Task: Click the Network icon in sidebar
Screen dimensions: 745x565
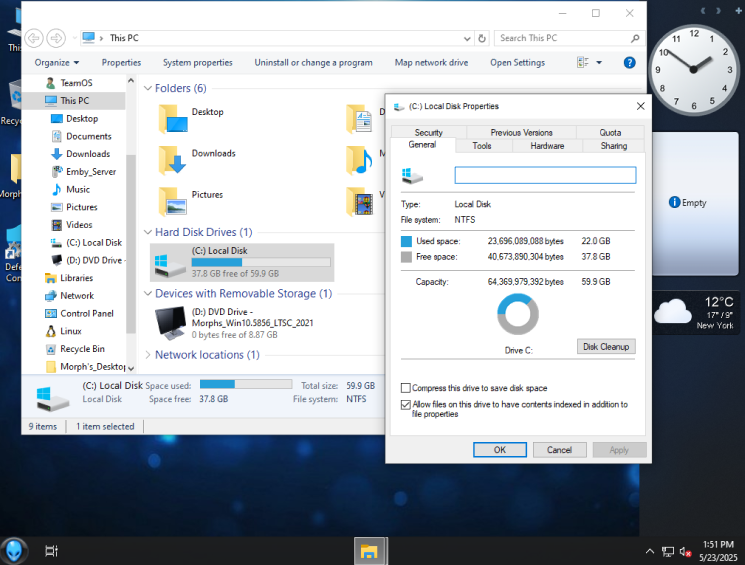Action: pos(50,296)
